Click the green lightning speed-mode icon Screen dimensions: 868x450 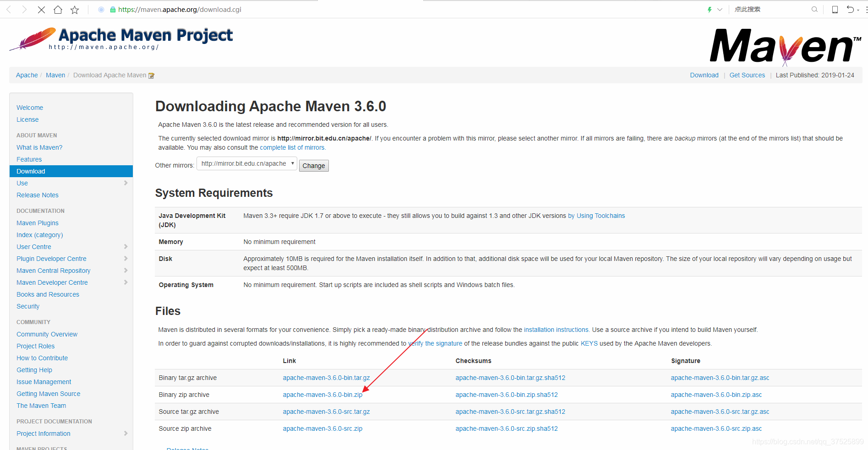710,10
